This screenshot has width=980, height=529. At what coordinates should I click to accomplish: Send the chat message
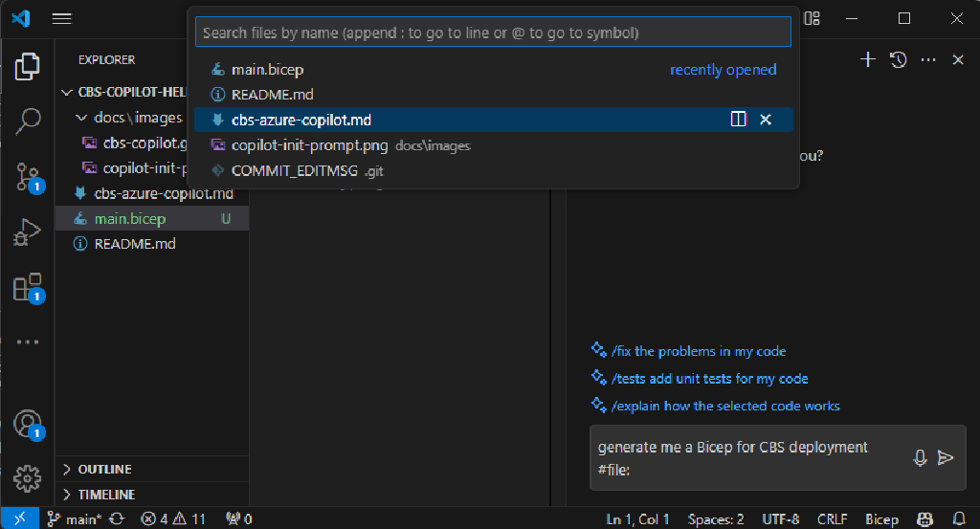pyautogui.click(x=946, y=458)
